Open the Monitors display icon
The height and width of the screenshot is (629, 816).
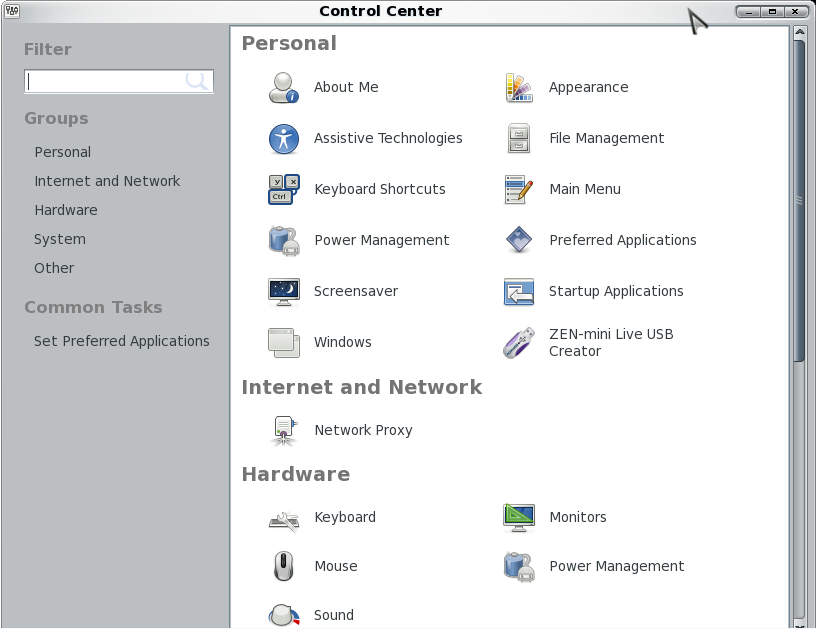(x=519, y=517)
